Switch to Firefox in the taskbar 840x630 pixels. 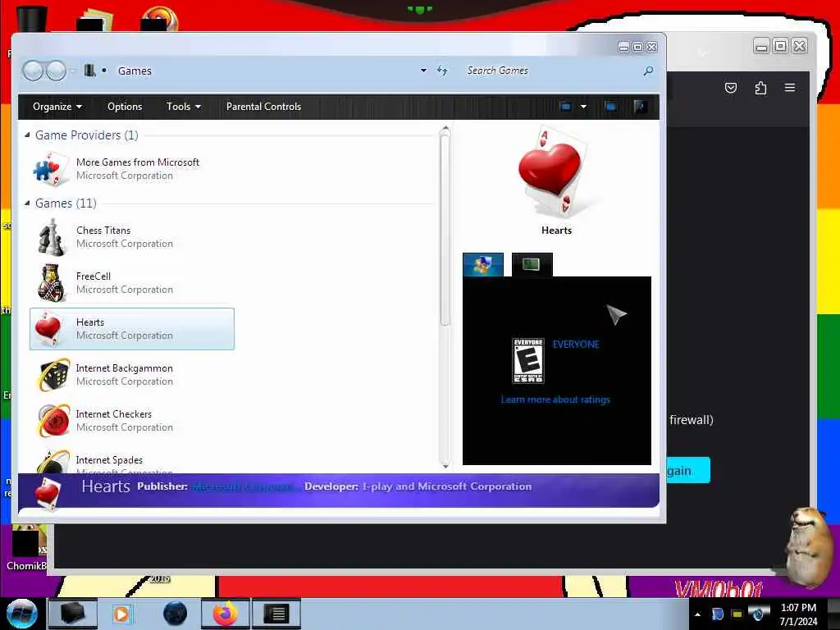226,614
